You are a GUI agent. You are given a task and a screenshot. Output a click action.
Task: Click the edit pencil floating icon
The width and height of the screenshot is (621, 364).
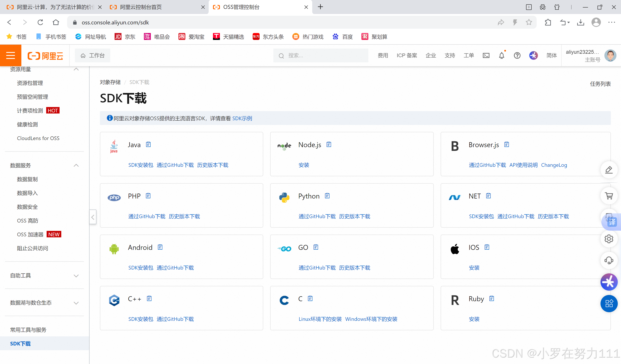point(609,170)
